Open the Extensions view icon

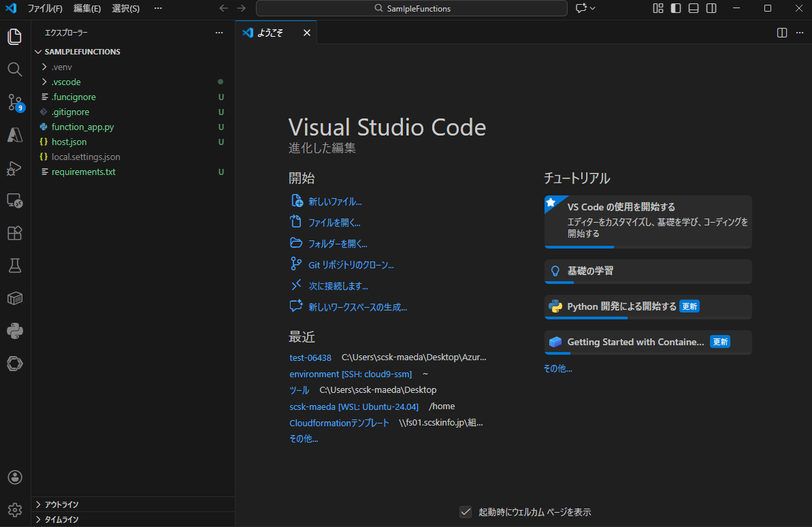pos(15,234)
